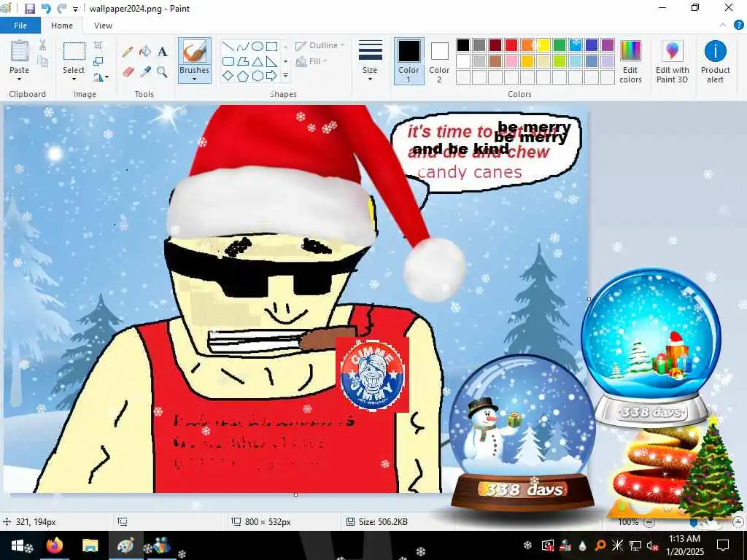Open the taskbar clock showing 1:13 AM
This screenshot has height=560, width=747.
click(x=684, y=545)
